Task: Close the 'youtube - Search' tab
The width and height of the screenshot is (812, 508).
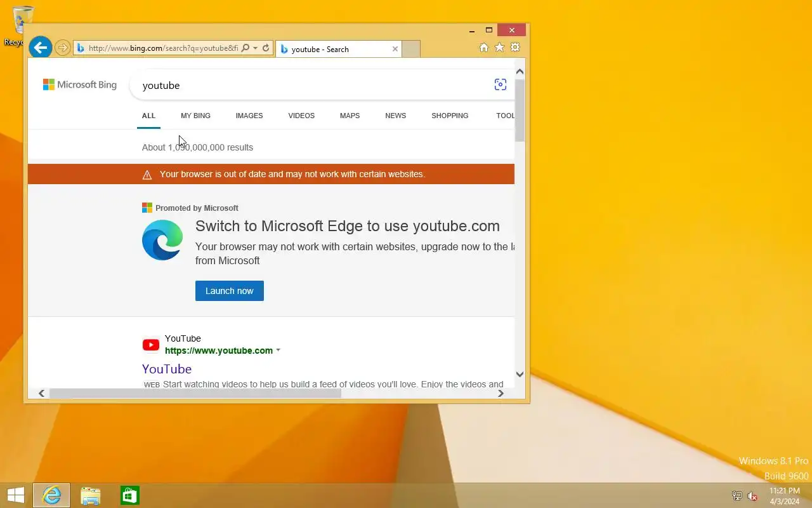Action: coord(395,49)
